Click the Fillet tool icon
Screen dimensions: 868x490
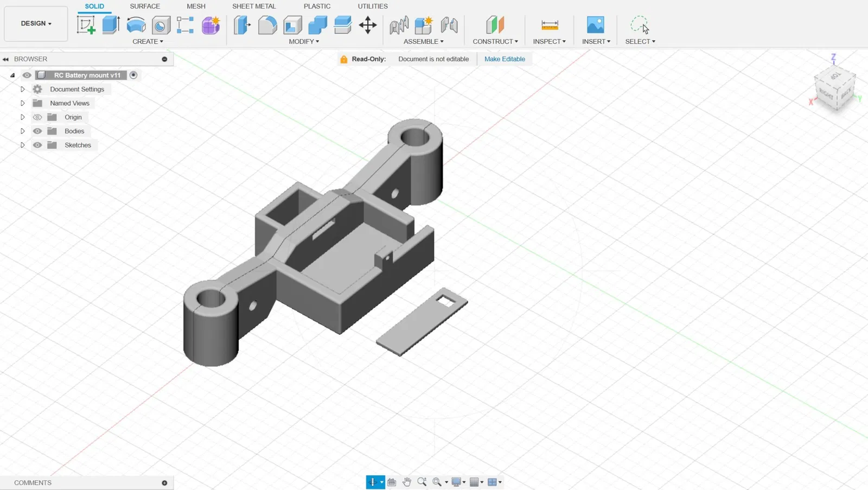point(267,25)
